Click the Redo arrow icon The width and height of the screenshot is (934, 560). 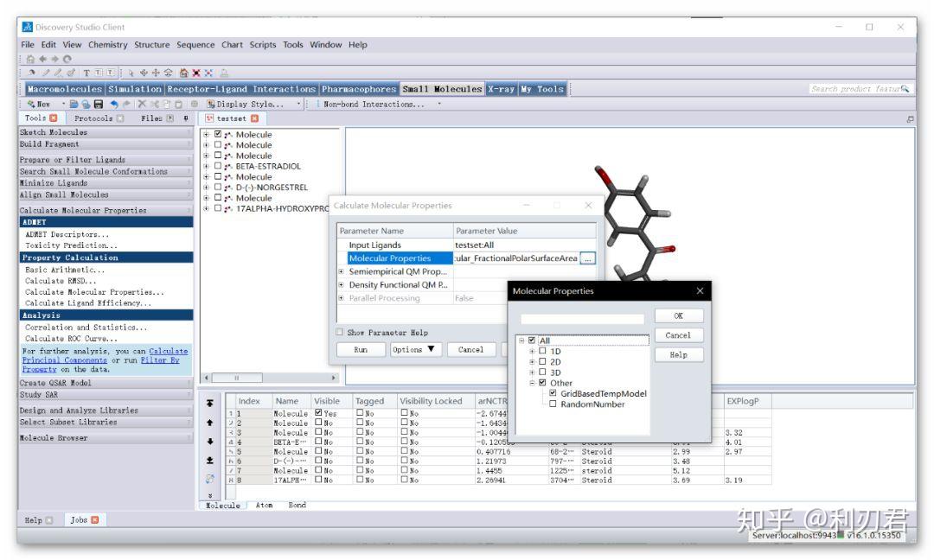pyautogui.click(x=125, y=105)
